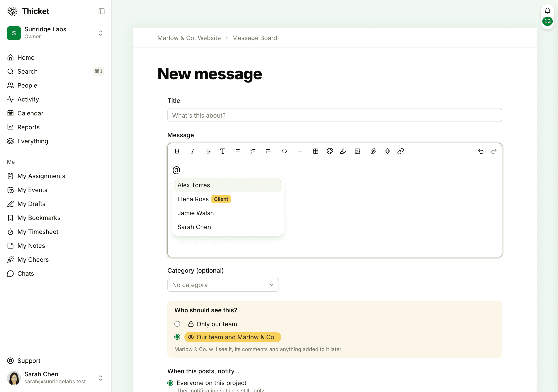558x392 pixels.
Task: Select the Only our team option
Action: tap(177, 324)
